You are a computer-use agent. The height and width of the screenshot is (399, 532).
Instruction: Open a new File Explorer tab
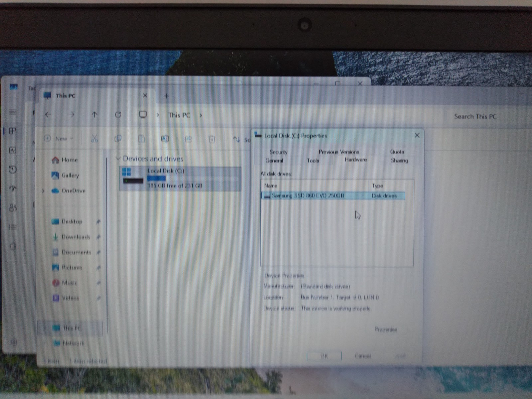[x=167, y=96]
